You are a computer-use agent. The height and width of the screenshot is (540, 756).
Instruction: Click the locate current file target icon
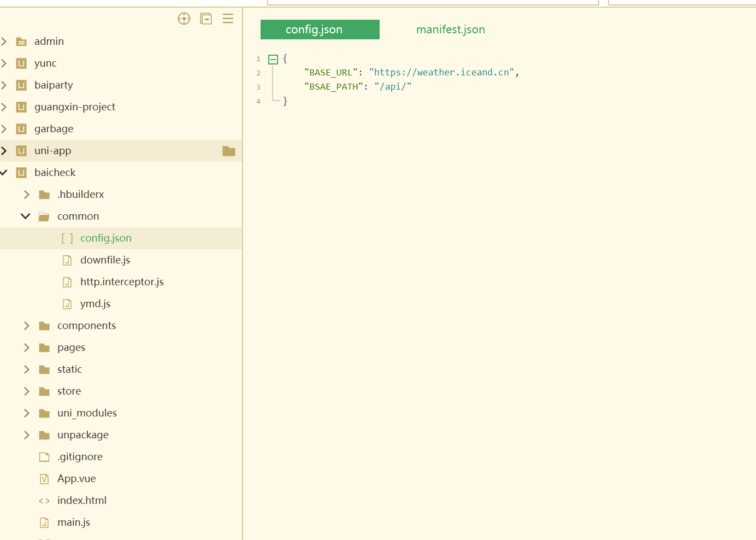[x=184, y=19]
